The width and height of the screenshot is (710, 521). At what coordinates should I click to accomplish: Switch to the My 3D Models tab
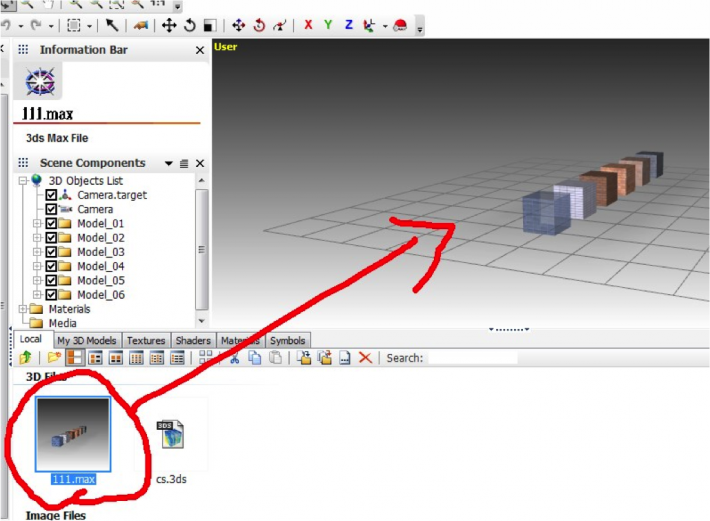[x=86, y=340]
